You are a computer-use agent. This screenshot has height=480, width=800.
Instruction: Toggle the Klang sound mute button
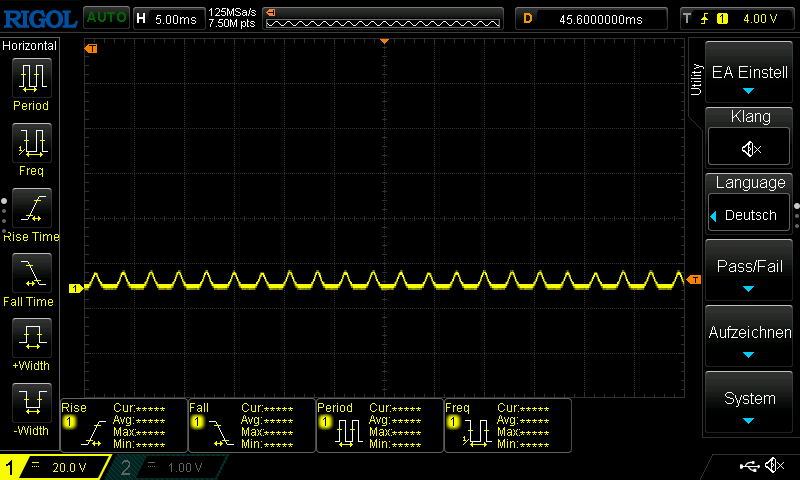pos(750,148)
